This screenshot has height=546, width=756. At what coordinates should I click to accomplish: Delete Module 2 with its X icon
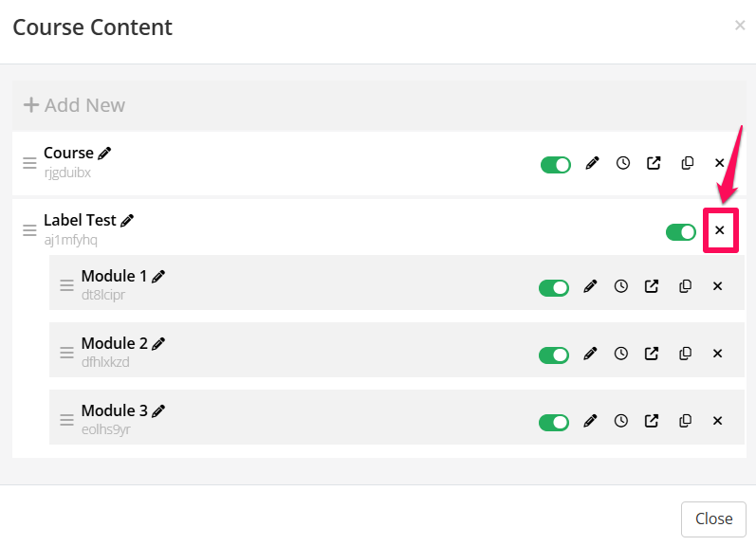coord(717,354)
